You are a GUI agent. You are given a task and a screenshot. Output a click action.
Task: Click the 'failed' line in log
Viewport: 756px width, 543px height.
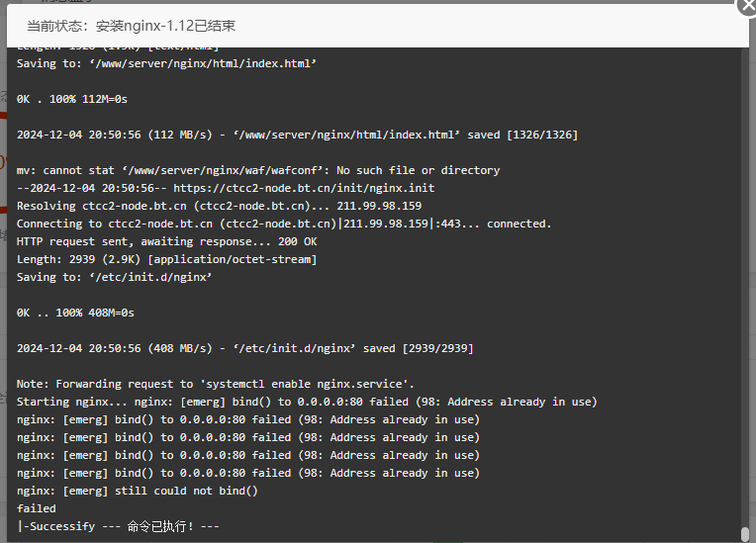37,508
